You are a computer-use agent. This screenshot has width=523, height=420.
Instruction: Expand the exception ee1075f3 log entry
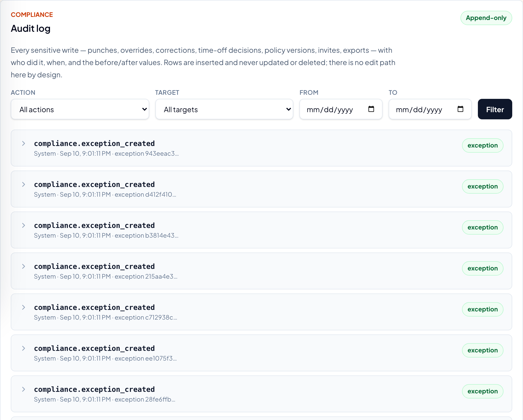[24, 348]
